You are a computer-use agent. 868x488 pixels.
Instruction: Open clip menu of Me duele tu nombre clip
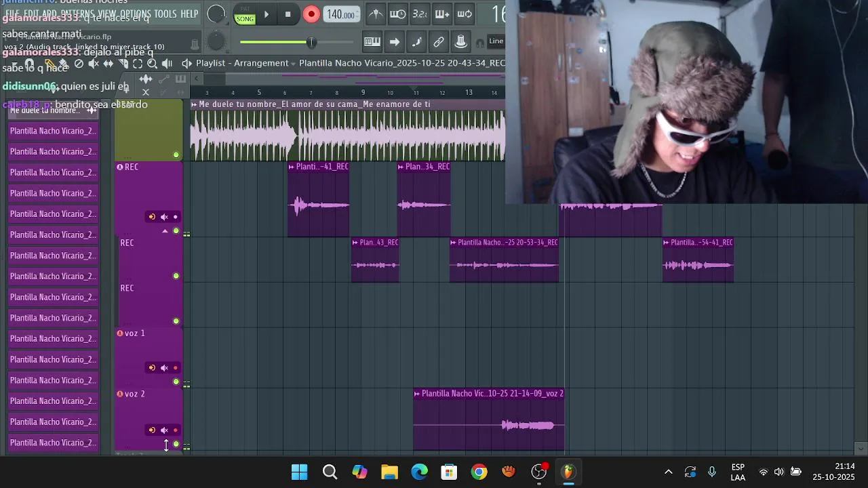[194, 104]
